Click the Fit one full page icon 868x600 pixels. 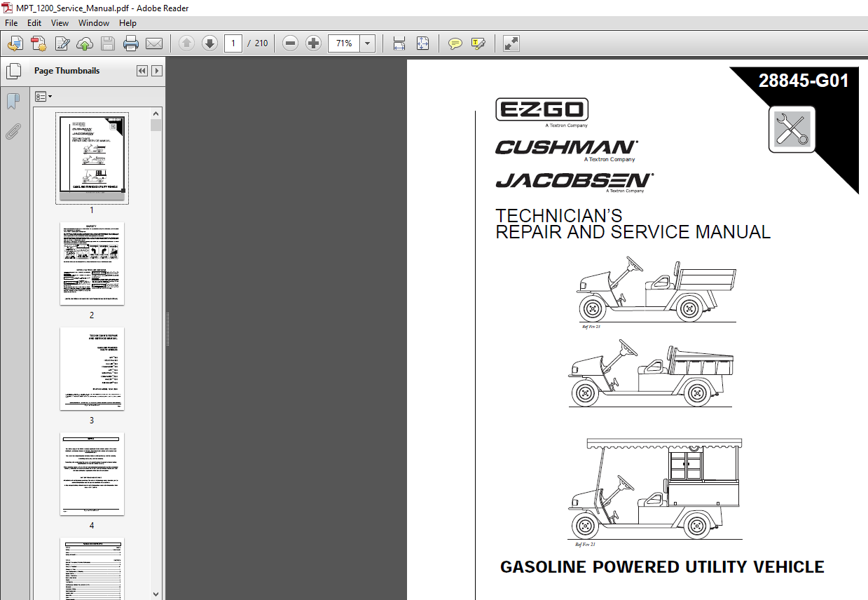pyautogui.click(x=422, y=43)
